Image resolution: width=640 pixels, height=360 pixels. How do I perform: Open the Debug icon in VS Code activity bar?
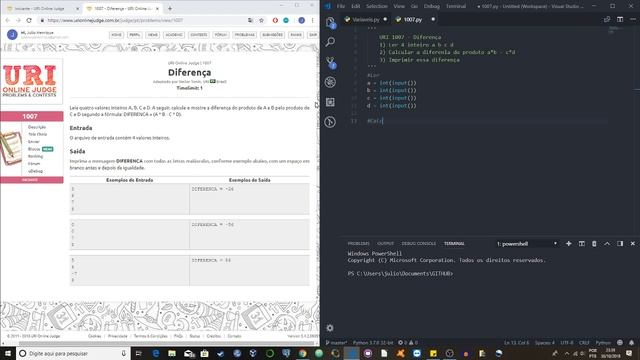point(330,82)
